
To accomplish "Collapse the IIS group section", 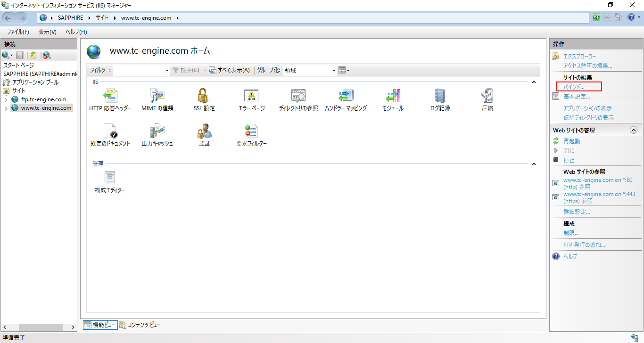I will pyautogui.click(x=534, y=82).
